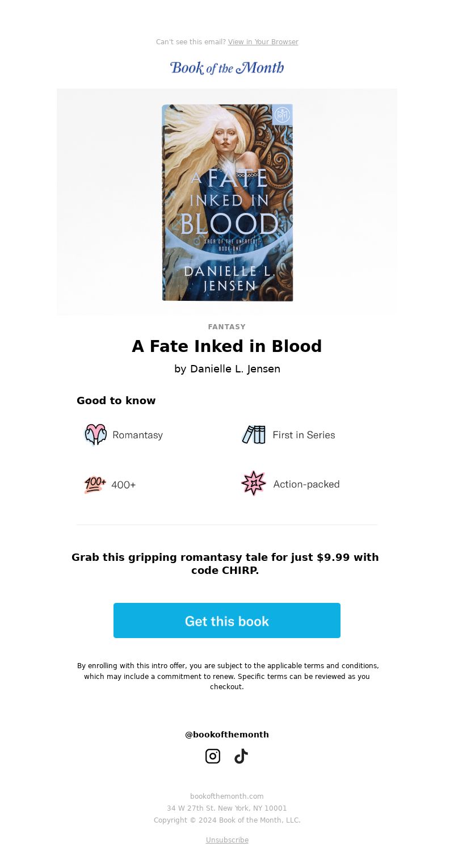Screen dimensions: 454x868
Task: Click the A Fate Inked in Blood cover
Action: pyautogui.click(x=228, y=203)
